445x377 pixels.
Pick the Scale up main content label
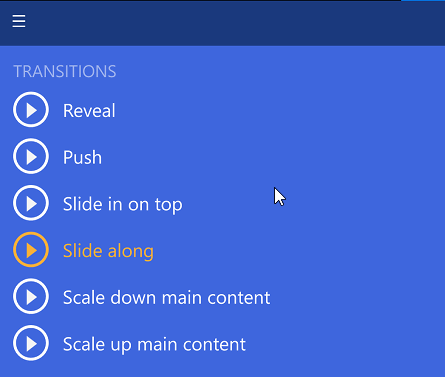point(154,344)
